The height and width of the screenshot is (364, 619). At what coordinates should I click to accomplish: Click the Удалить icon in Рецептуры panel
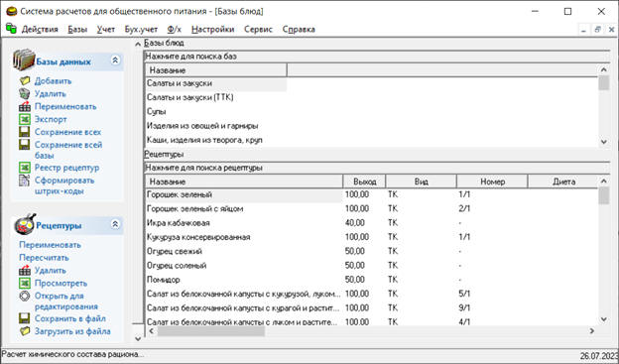[25, 271]
